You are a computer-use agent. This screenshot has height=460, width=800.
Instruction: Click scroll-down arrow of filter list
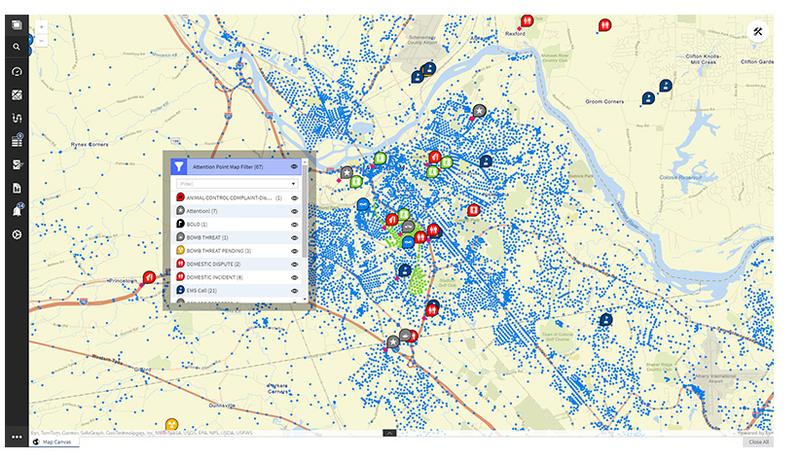coord(305,299)
